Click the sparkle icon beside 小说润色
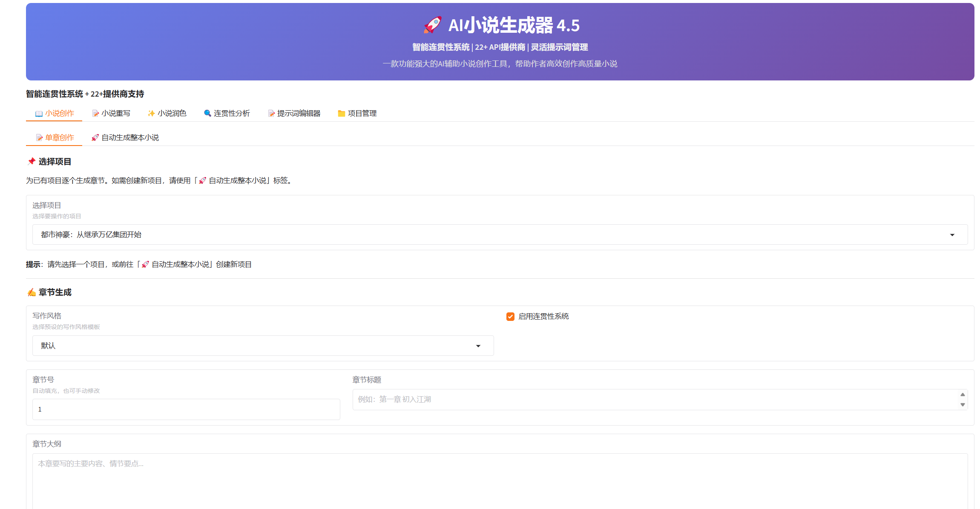 [151, 113]
